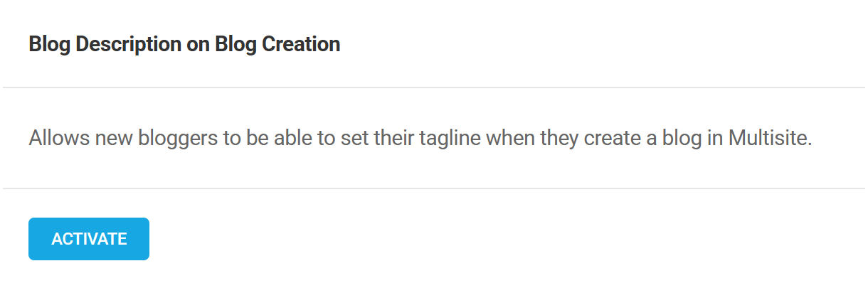The height and width of the screenshot is (293, 868).
Task: Click the divider line above the ACTIVATE button
Action: point(434,188)
